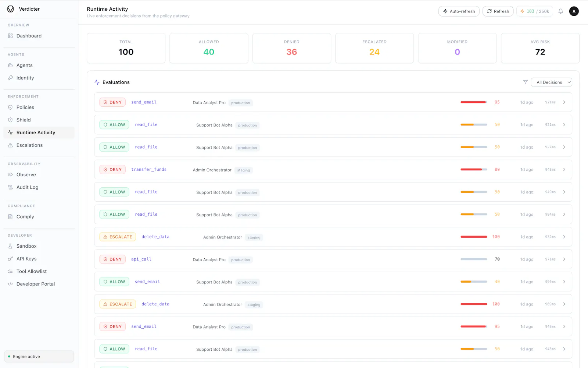Image resolution: width=588 pixels, height=368 pixels.
Task: Click the Identity key icon in sidebar
Action: click(10, 78)
